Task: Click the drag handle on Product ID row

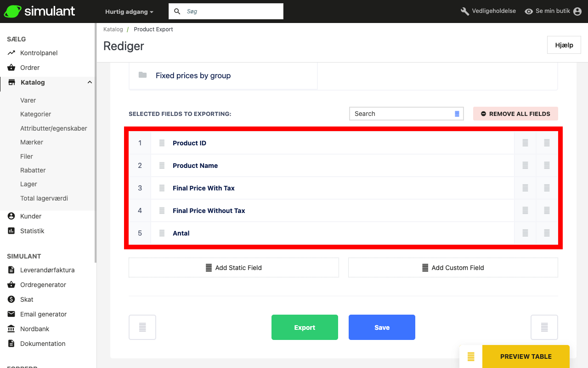Action: click(162, 143)
